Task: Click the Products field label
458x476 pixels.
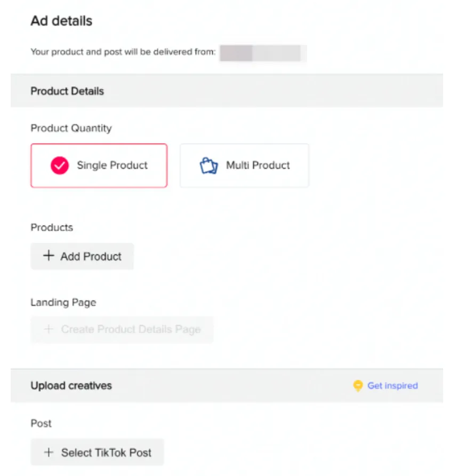Action: pos(52,227)
